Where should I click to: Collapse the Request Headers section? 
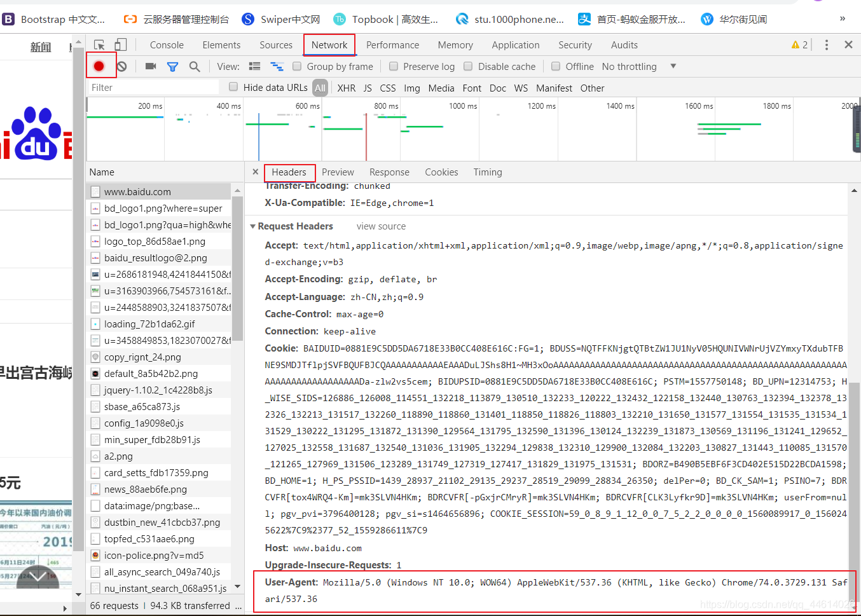coord(253,226)
